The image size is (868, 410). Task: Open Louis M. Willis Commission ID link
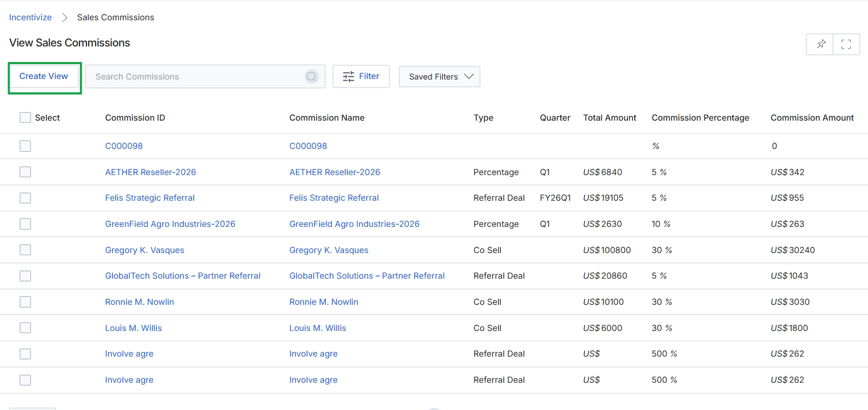(x=133, y=328)
